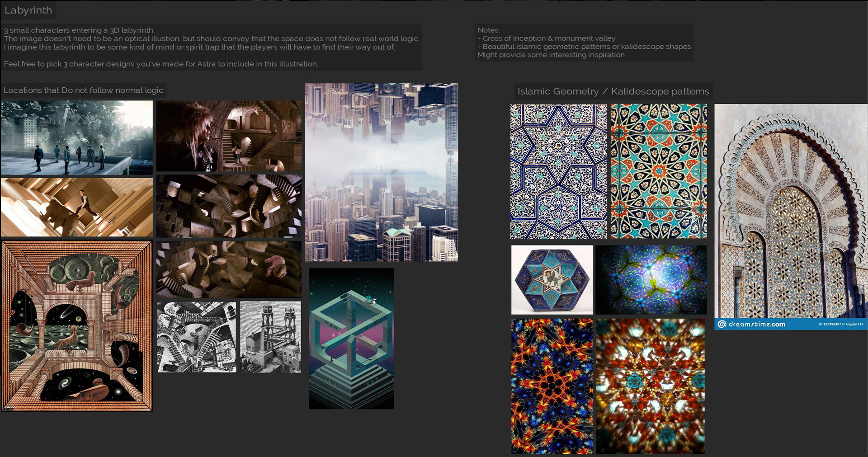Open the Inception rotating hallway still
The image size is (868, 457).
76,207
